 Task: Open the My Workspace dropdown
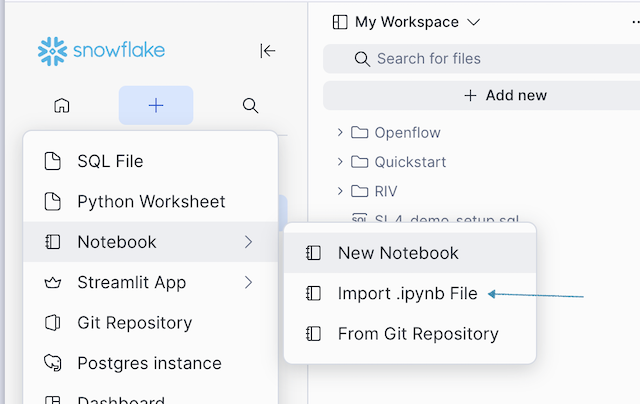click(x=406, y=21)
